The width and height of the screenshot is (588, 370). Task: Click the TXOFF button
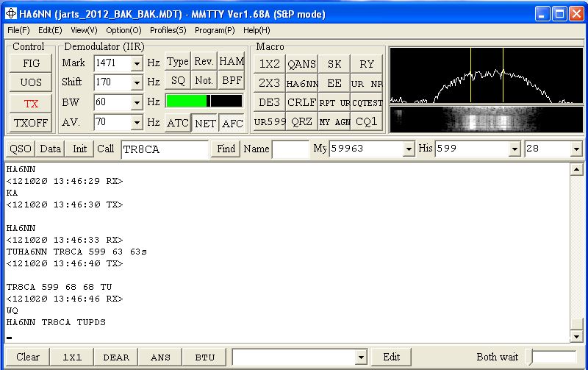coord(31,123)
